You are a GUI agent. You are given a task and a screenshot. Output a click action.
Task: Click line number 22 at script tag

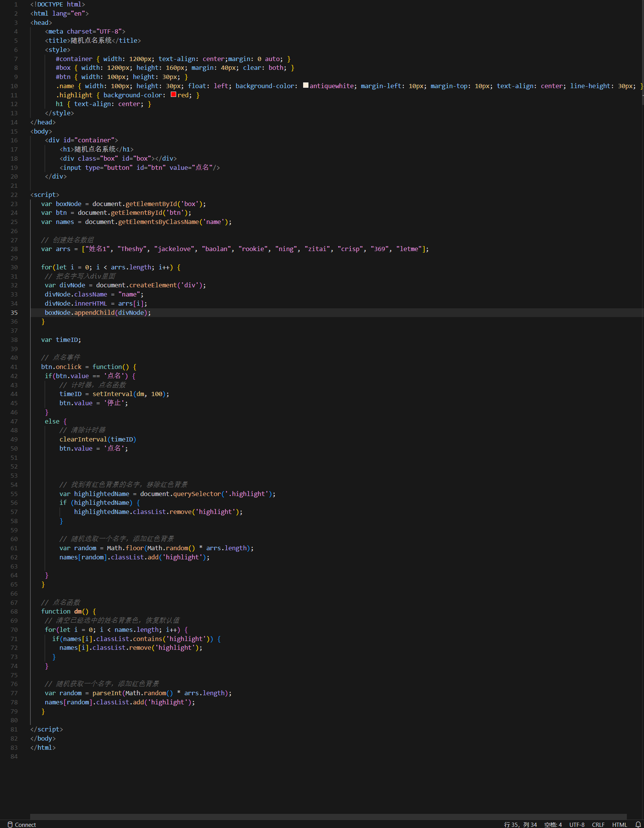click(x=14, y=195)
